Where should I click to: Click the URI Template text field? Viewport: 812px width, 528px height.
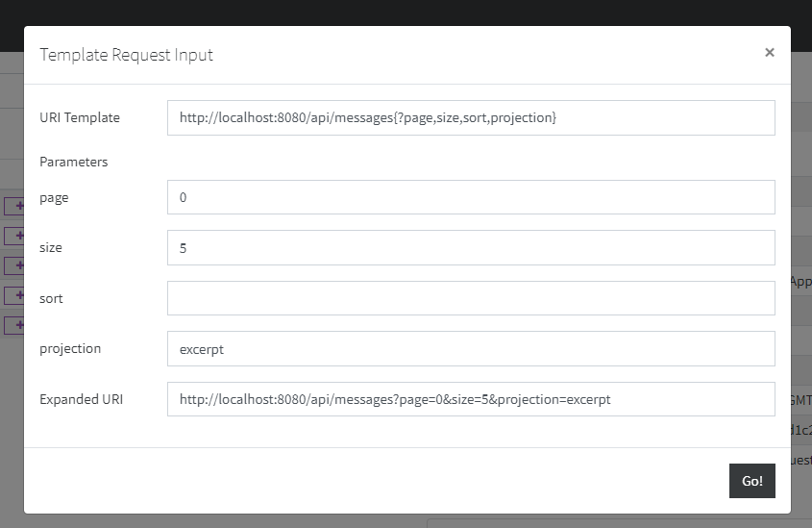pos(471,117)
